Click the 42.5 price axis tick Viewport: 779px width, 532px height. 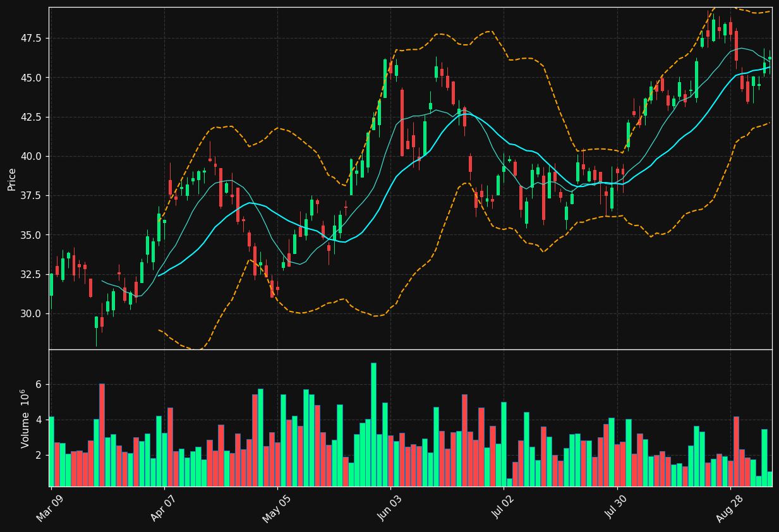coord(31,117)
